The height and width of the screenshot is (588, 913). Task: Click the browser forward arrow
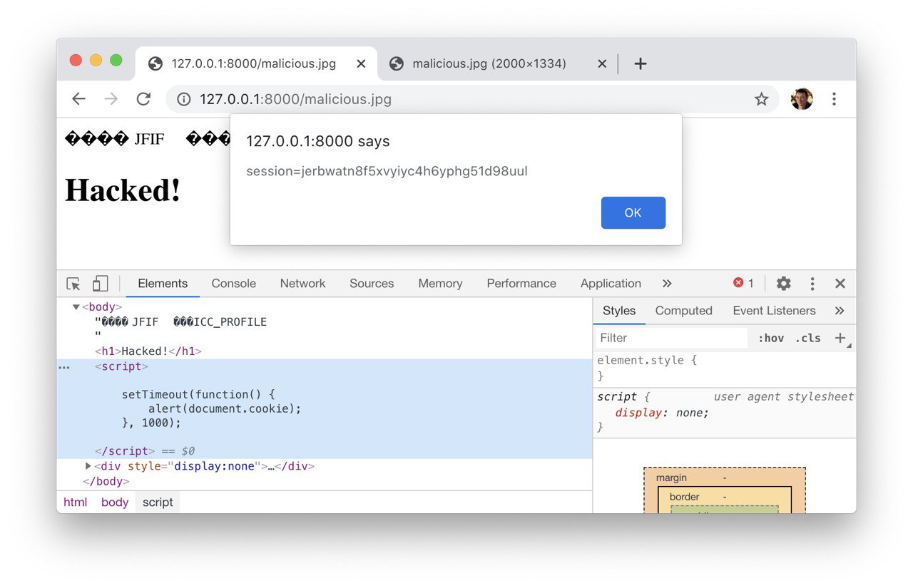coord(111,99)
